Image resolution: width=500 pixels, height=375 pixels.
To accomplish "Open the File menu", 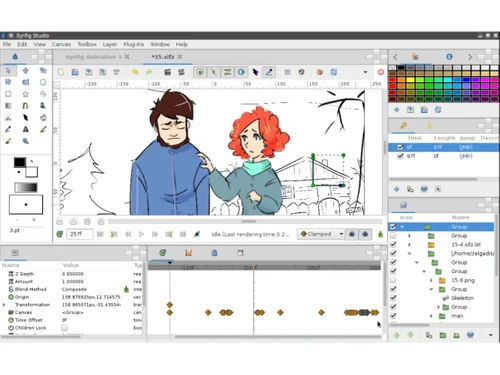I will click(7, 44).
